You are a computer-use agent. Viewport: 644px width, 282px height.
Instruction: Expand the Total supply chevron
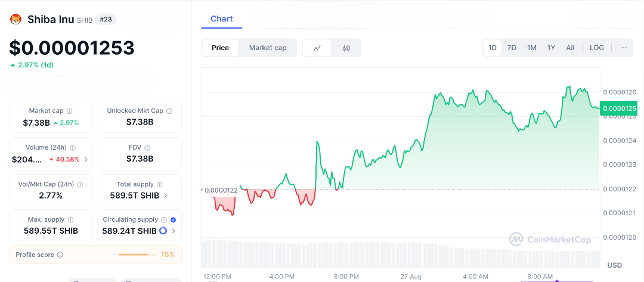(x=166, y=195)
